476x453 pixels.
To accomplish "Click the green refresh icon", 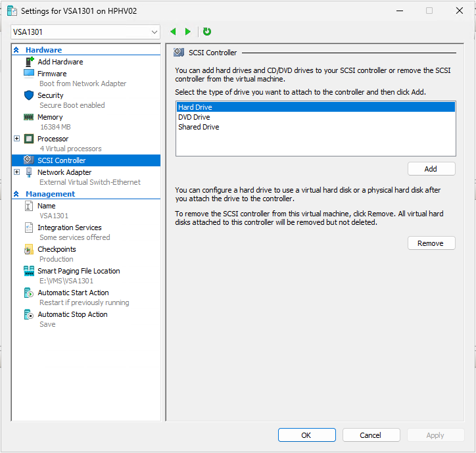I will pos(207,32).
